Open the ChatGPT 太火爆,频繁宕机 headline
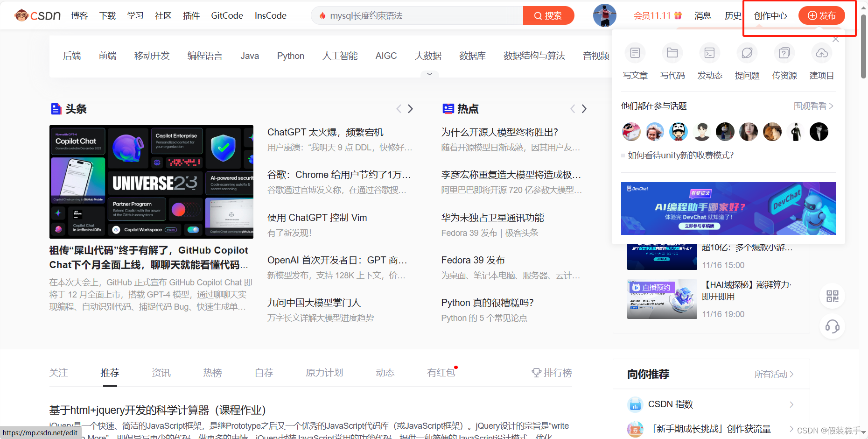 [326, 132]
